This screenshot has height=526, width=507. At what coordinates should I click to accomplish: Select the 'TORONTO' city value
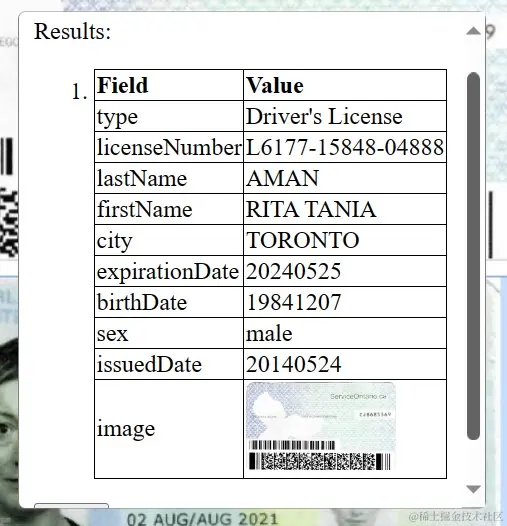303,240
